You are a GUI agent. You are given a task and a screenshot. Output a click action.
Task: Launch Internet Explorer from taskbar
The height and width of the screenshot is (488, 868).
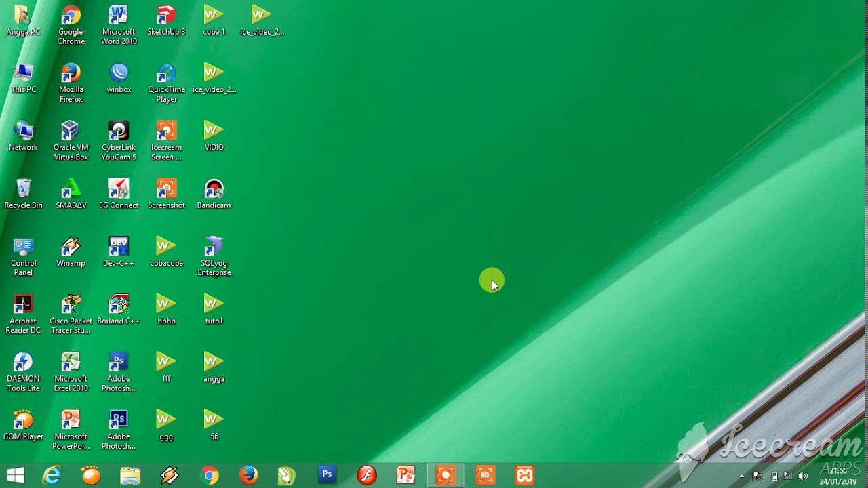pos(52,475)
